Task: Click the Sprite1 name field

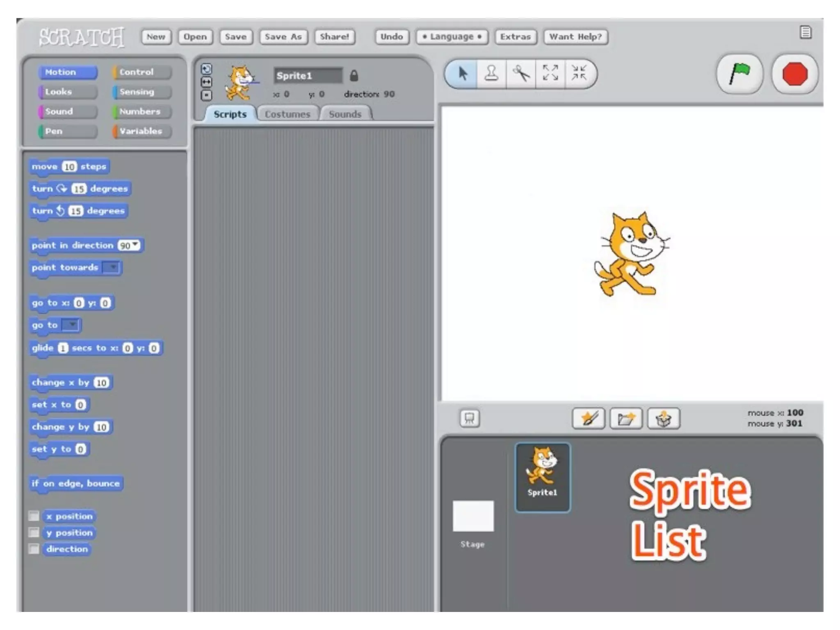Action: pyautogui.click(x=308, y=75)
